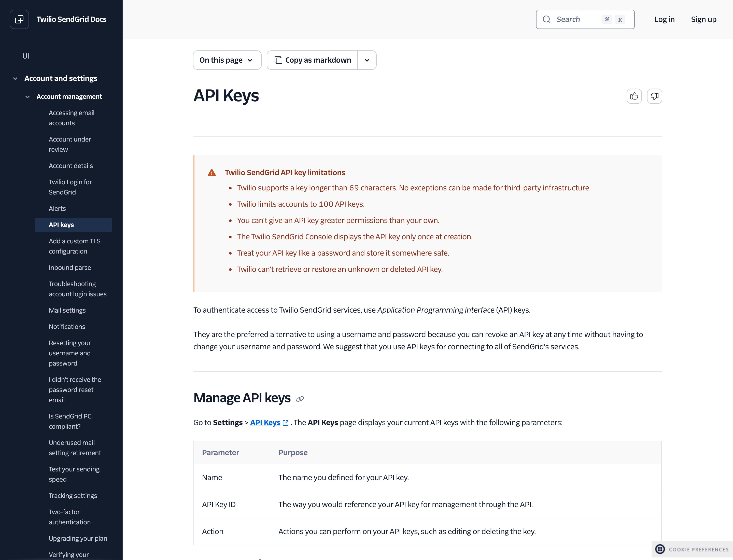Open the On this page dropdown

click(227, 60)
